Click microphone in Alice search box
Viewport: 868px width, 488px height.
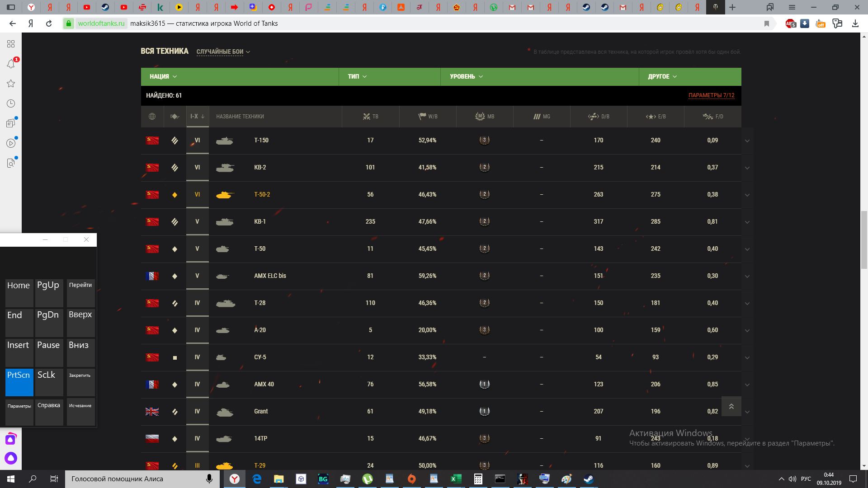tap(209, 479)
